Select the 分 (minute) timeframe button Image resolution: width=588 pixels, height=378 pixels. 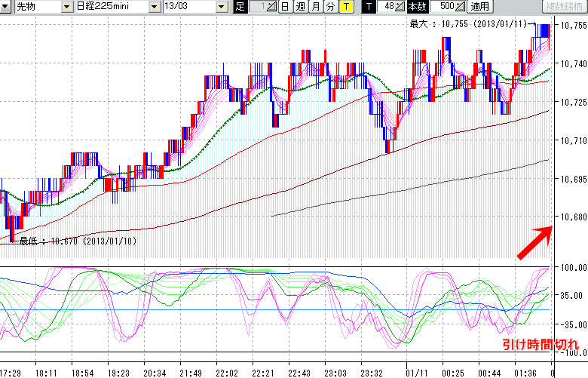(x=330, y=7)
